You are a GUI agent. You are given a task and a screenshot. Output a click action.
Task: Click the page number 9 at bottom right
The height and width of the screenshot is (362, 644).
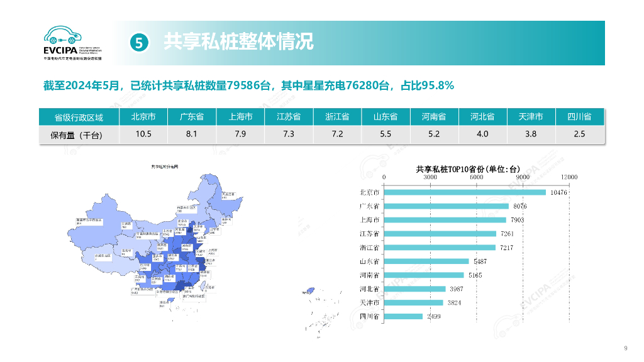626,346
